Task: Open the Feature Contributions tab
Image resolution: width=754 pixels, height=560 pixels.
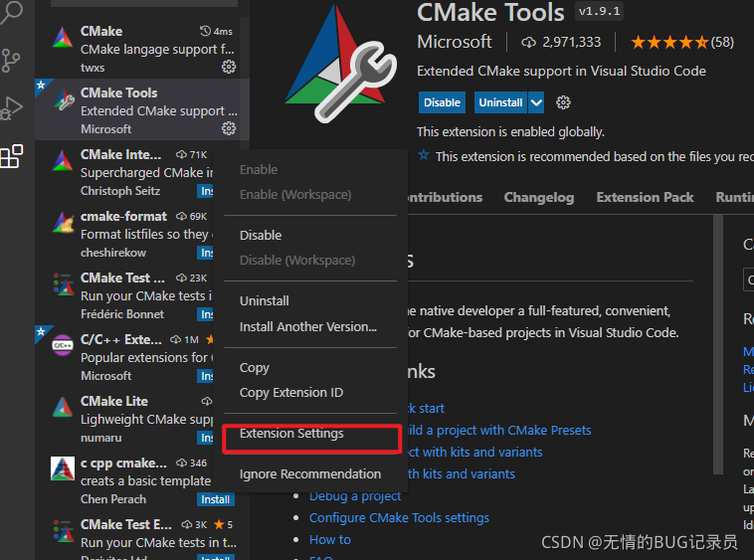Action: pyautogui.click(x=445, y=198)
